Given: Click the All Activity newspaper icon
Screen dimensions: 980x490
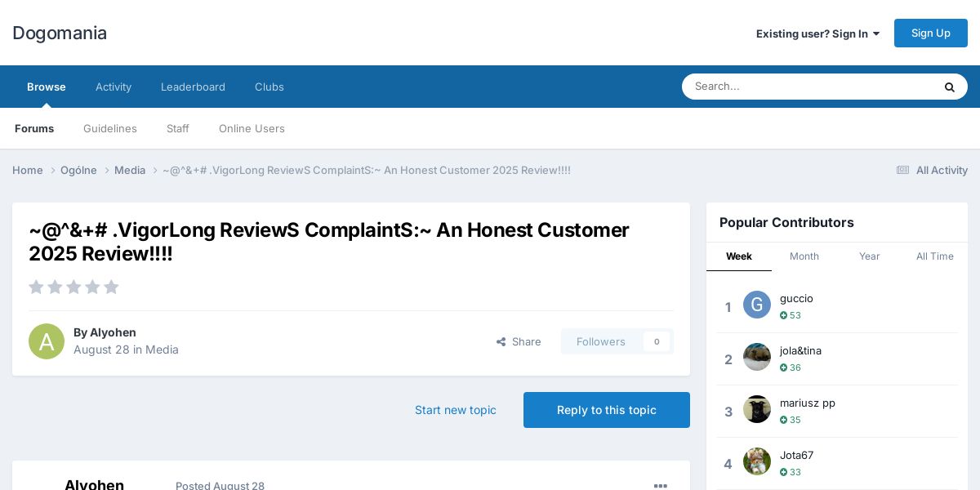Looking at the screenshot, I should pos(902,170).
